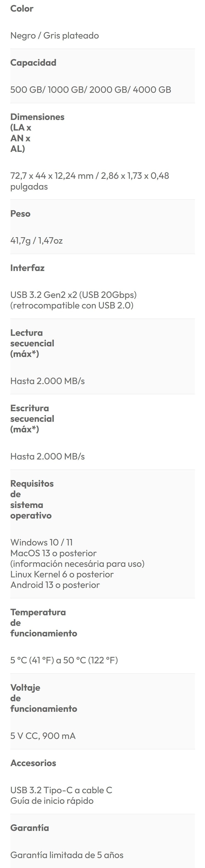Click the Accesorios heading

(x=33, y=763)
